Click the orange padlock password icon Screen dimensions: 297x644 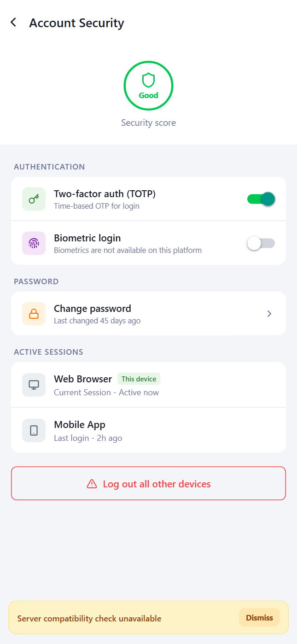34,314
